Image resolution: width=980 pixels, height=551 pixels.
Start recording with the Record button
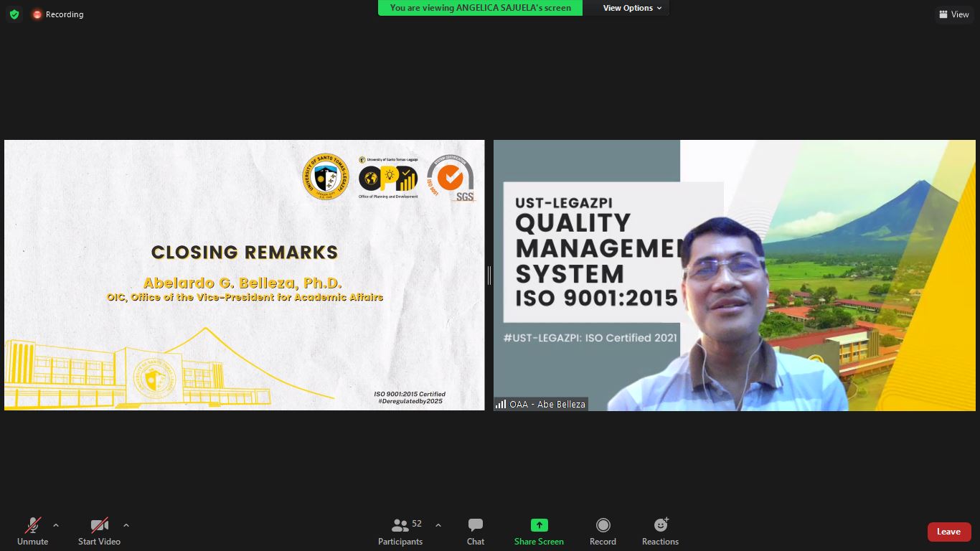click(603, 532)
